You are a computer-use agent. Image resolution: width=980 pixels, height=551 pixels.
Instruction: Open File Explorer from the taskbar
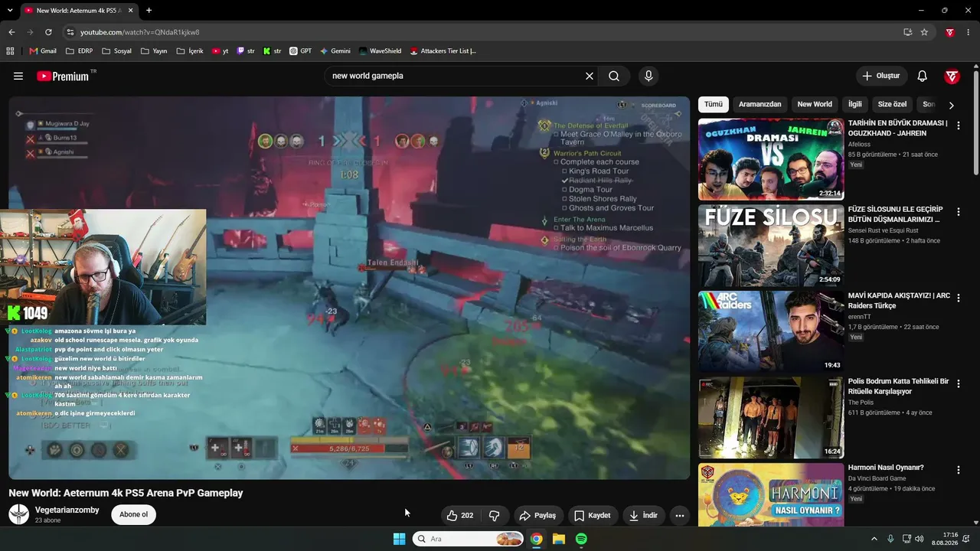pyautogui.click(x=559, y=539)
